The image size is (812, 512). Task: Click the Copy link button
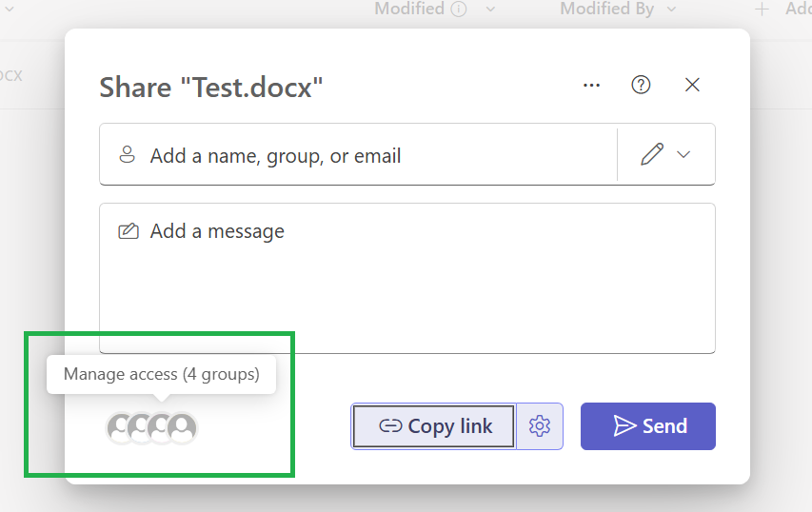[x=434, y=426]
